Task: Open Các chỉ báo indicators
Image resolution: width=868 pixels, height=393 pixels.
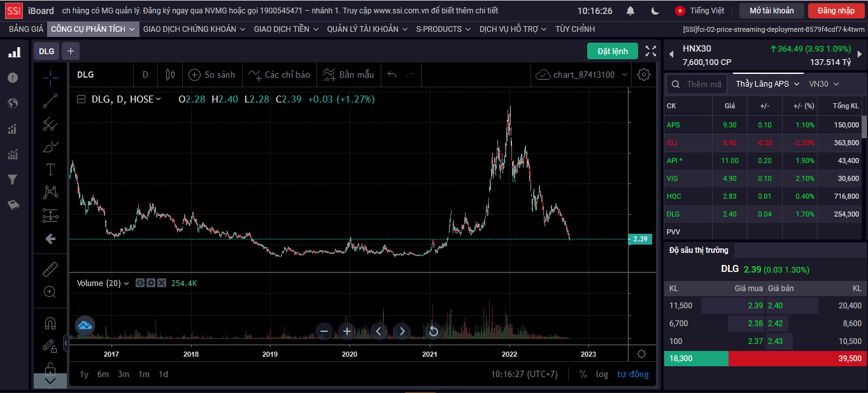Action: tap(279, 75)
